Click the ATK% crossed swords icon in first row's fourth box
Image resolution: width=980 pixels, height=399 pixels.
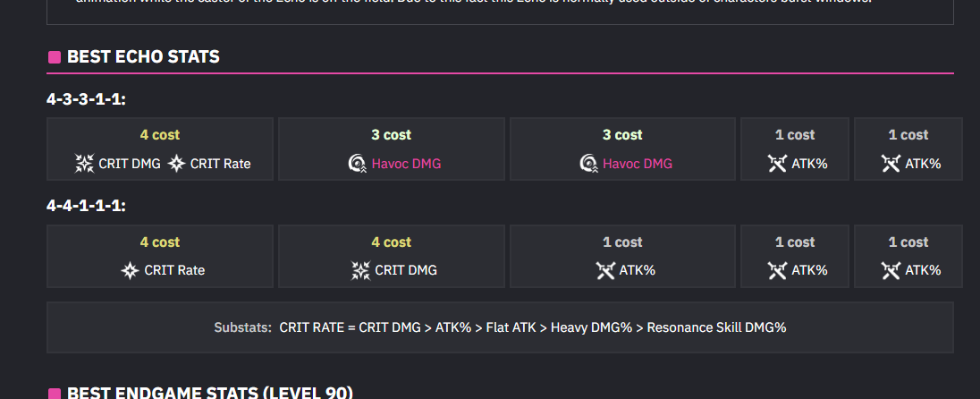pyautogui.click(x=777, y=164)
